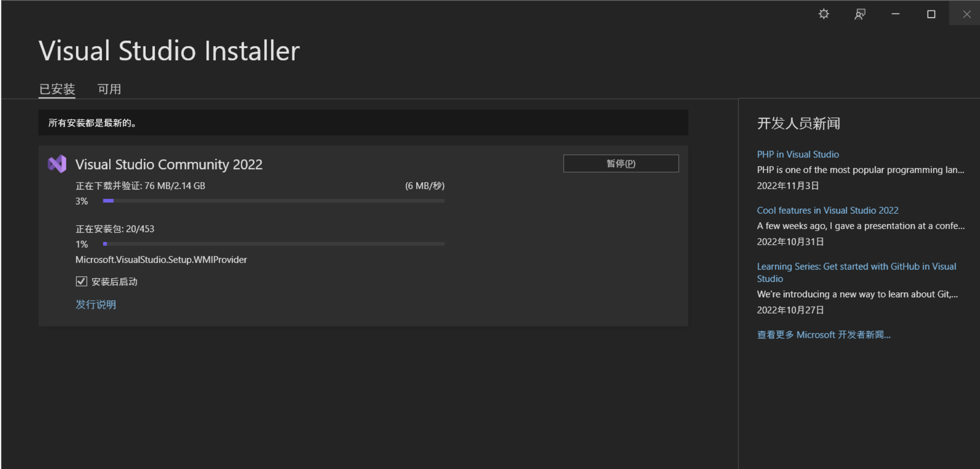Click the package installation progress bar
Screen dimensions: 980x469
coord(274,244)
